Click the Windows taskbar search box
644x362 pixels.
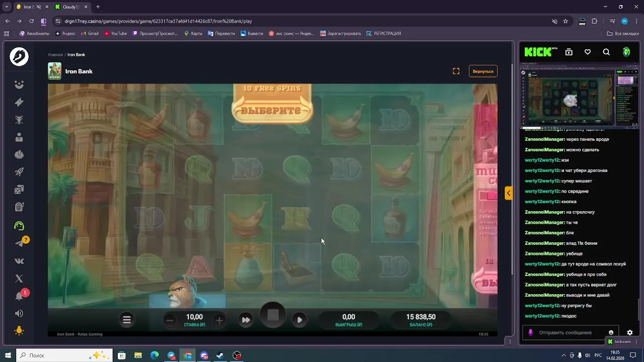(x=64, y=355)
